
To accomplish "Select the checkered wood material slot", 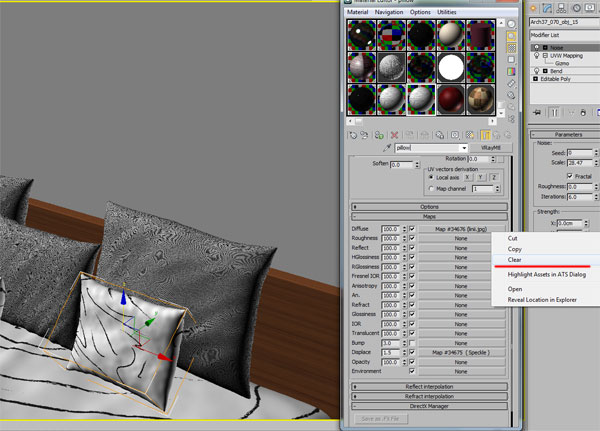I will pos(481,99).
